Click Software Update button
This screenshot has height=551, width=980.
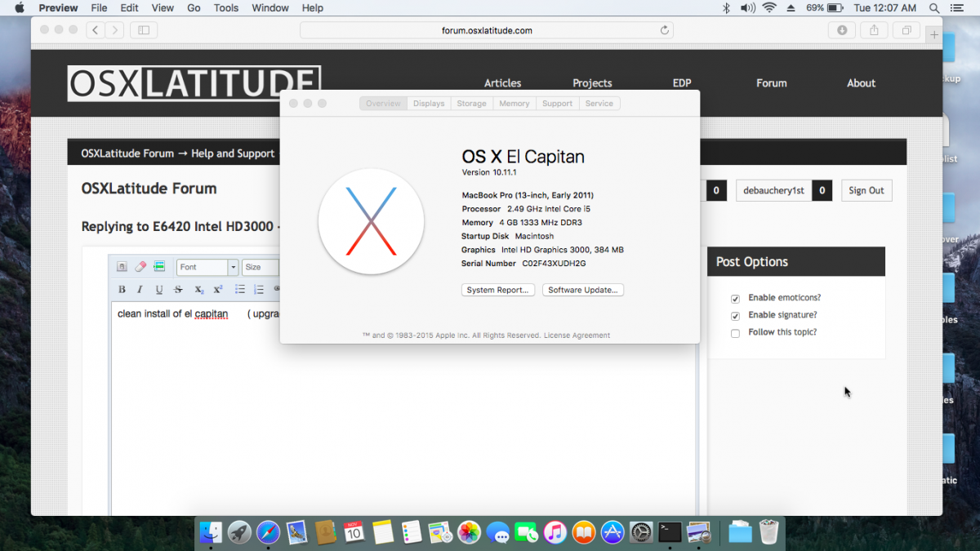click(583, 290)
